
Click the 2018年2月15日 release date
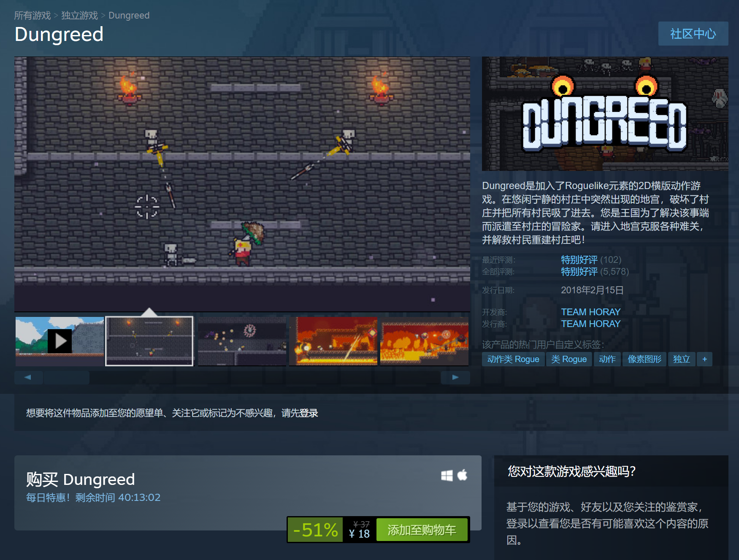[x=592, y=290]
